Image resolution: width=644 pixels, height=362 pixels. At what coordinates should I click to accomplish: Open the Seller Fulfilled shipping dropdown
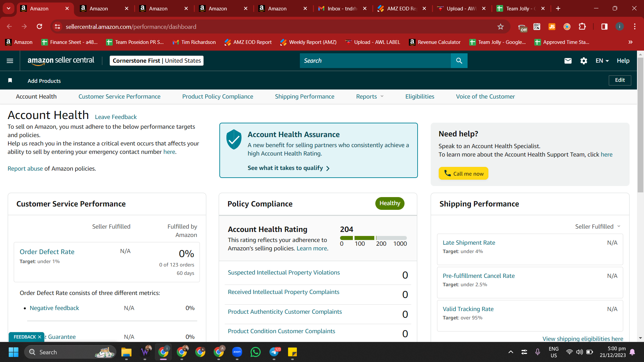coord(598,227)
